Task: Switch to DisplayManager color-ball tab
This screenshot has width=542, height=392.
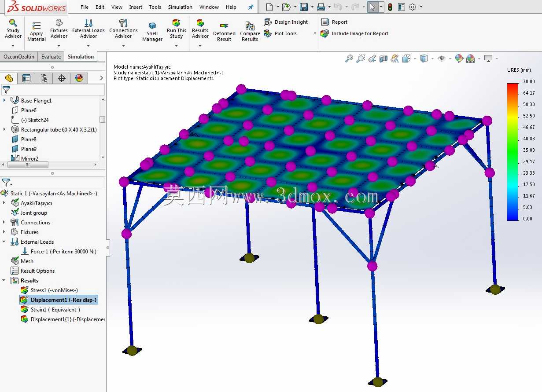Action: coord(79,78)
